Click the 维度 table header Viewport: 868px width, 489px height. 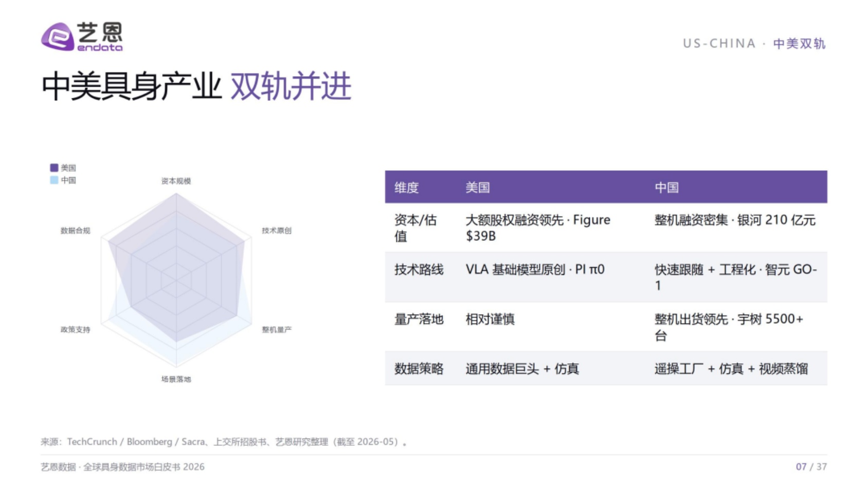(x=407, y=187)
